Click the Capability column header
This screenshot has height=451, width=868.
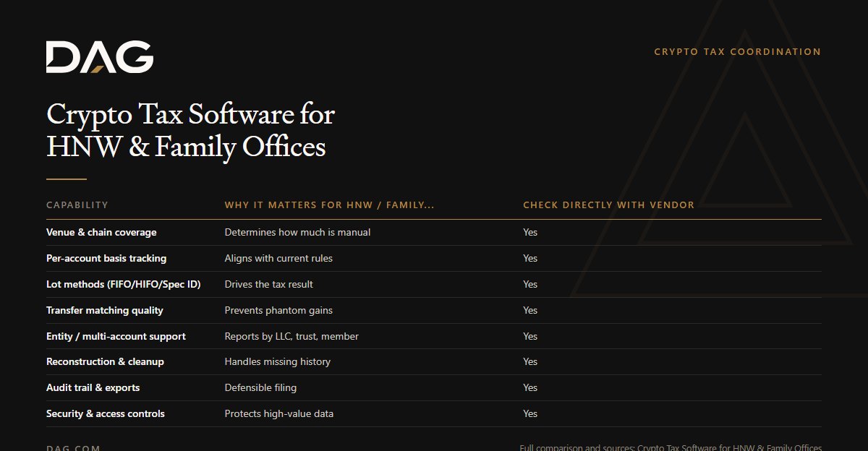click(77, 205)
